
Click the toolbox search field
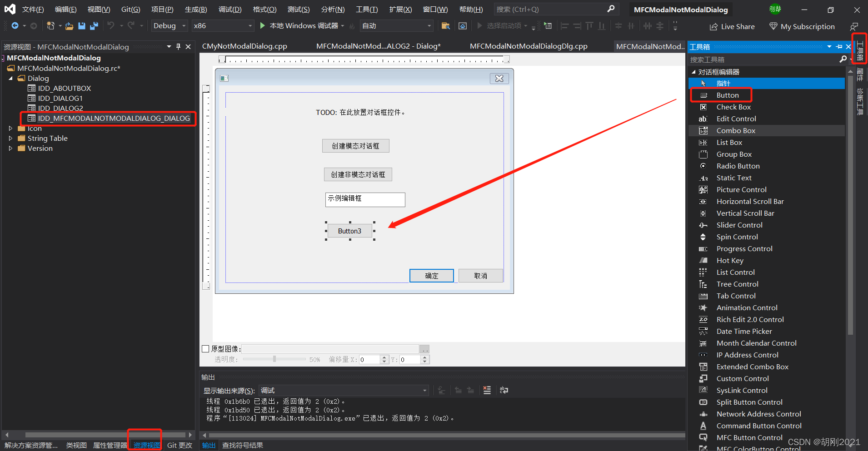[x=763, y=59]
